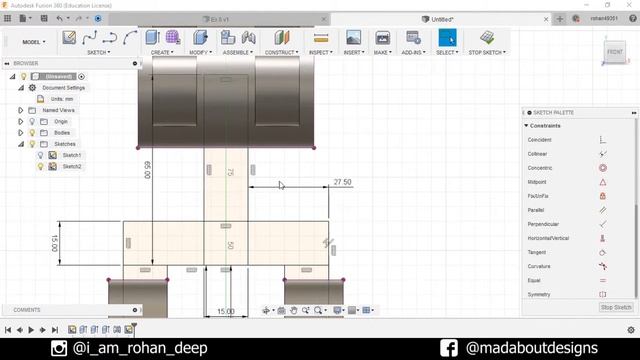This screenshot has height=360, width=640.
Task: Click the Measure ruler icon under Inspect
Action: point(321,38)
